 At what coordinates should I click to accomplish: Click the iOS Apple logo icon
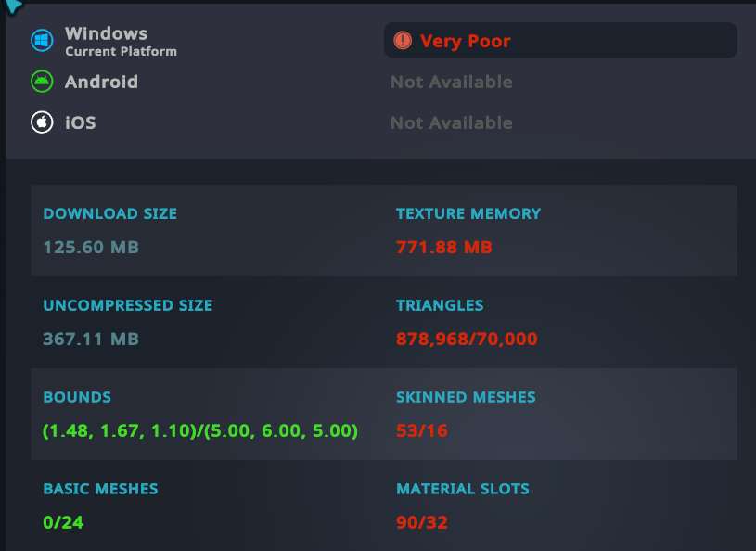(x=42, y=122)
